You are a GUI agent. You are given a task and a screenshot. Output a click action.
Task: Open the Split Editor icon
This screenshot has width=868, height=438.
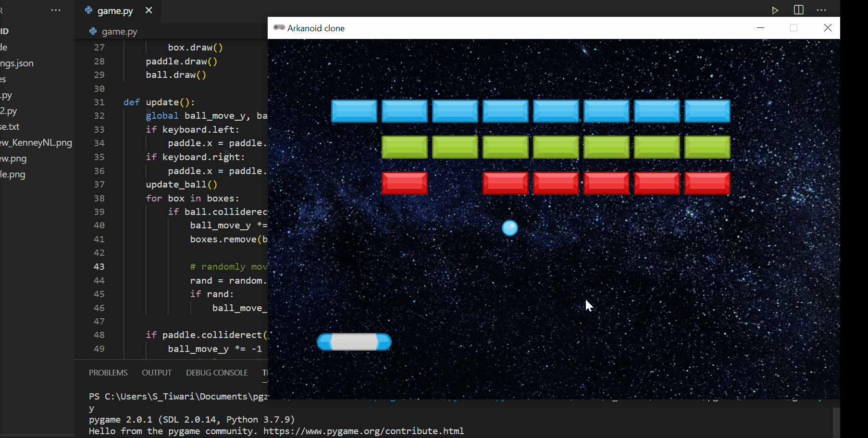(798, 10)
